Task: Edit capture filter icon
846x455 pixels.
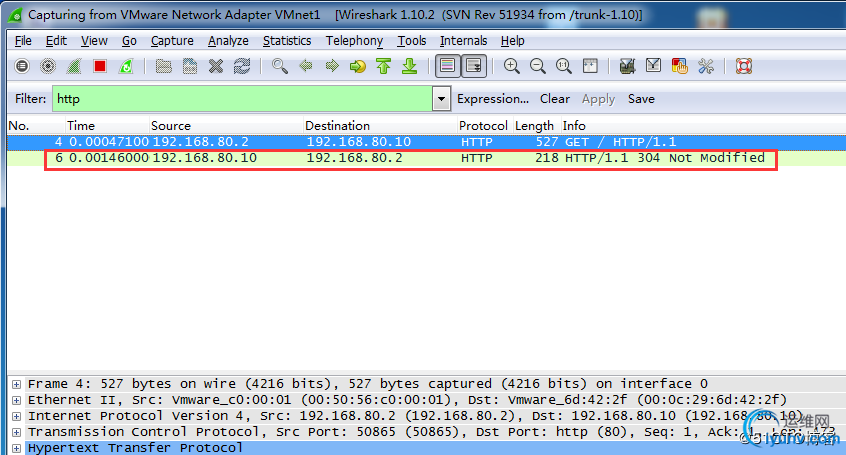Action: (627, 66)
